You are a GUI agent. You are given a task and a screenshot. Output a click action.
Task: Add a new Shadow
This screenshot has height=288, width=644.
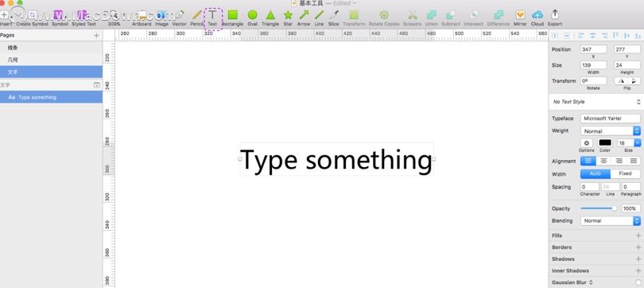(x=638, y=259)
